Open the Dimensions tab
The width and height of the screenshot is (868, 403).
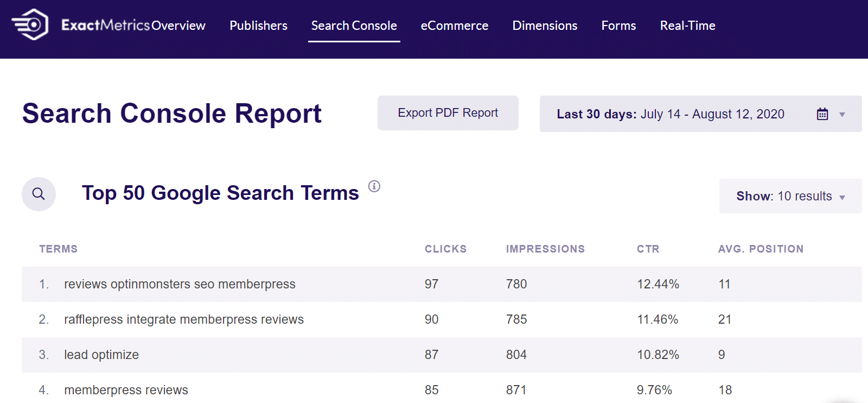coord(545,26)
